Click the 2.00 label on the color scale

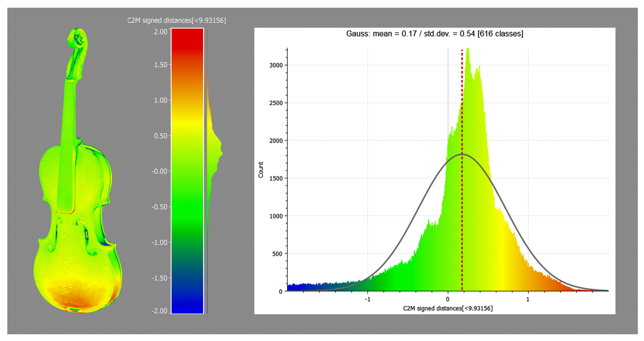tap(160, 32)
